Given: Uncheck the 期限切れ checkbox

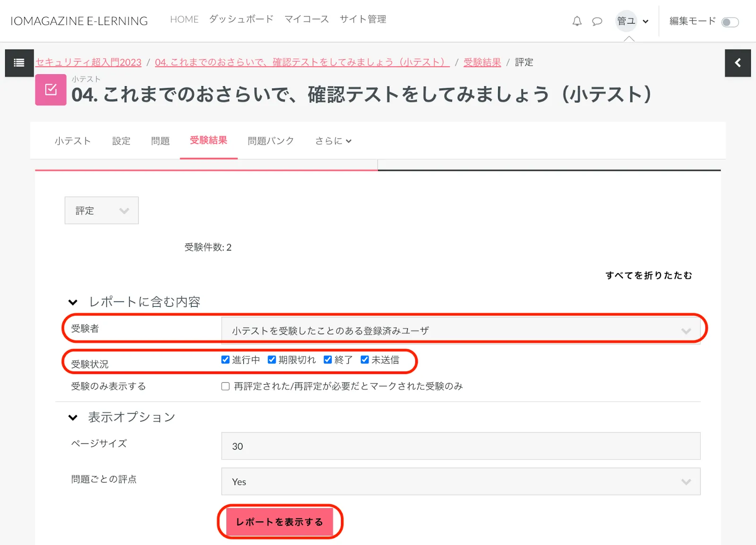Looking at the screenshot, I should (272, 360).
